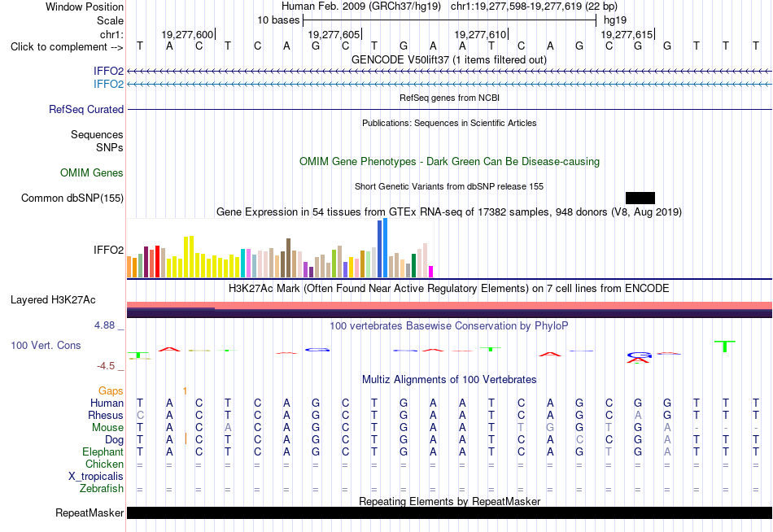773x532 pixels.
Task: Click the light blue IFFO2 GENCODE transcript label
Action: pos(108,84)
